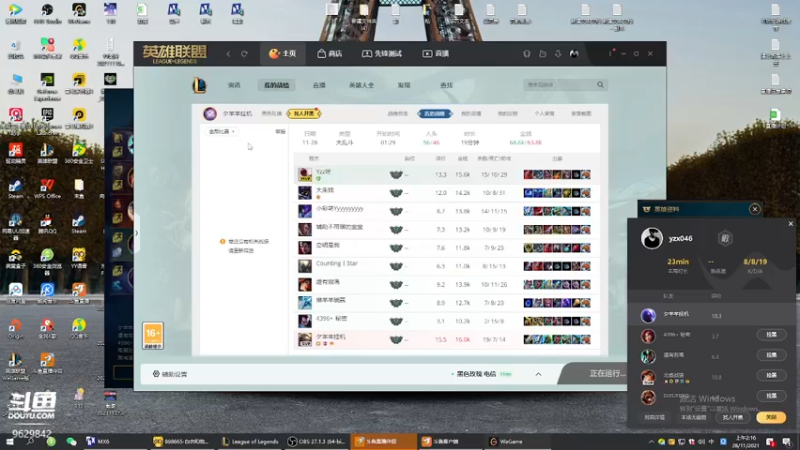This screenshot has width=800, height=450.
Task: Click the shield icon in client header
Action: point(527,54)
